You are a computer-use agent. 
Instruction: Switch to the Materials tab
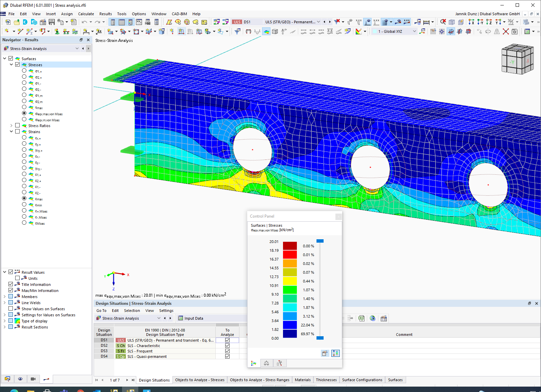[303, 380]
